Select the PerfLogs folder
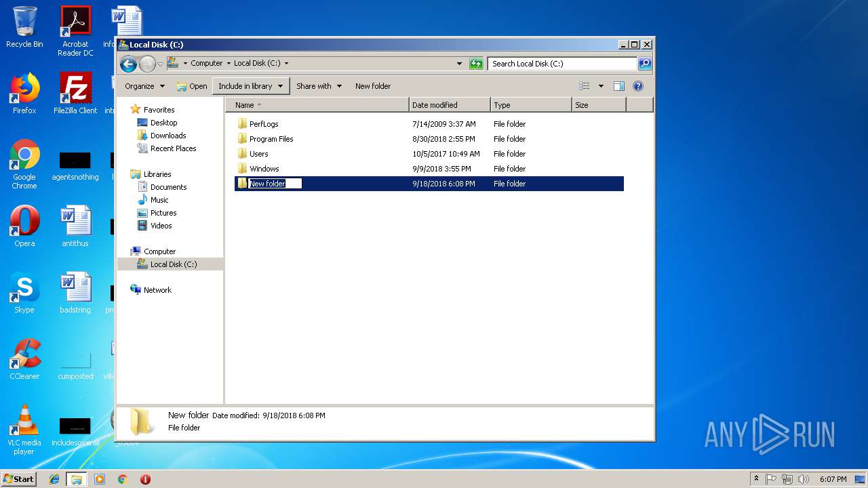Image resolution: width=868 pixels, height=488 pixels. click(x=264, y=124)
